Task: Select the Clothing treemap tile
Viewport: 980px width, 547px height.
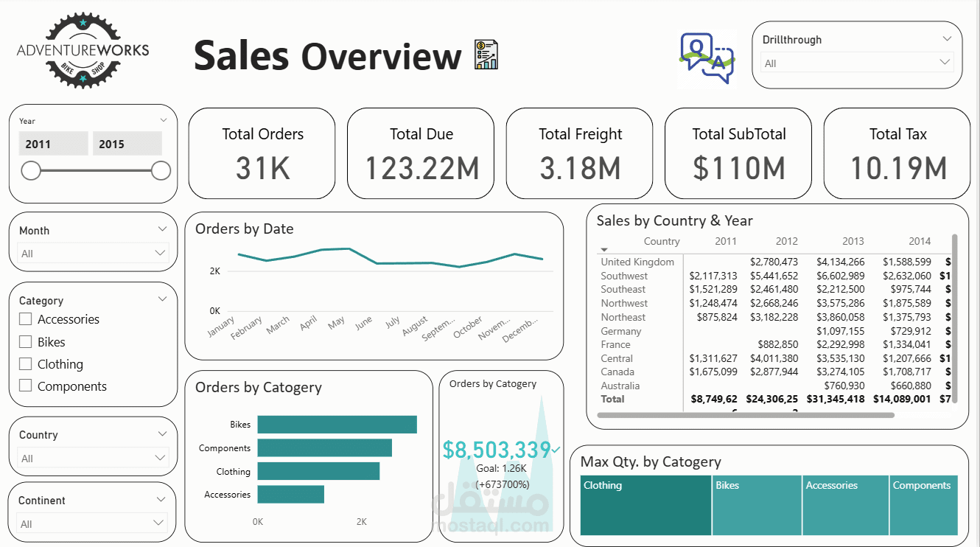Action: [645, 505]
